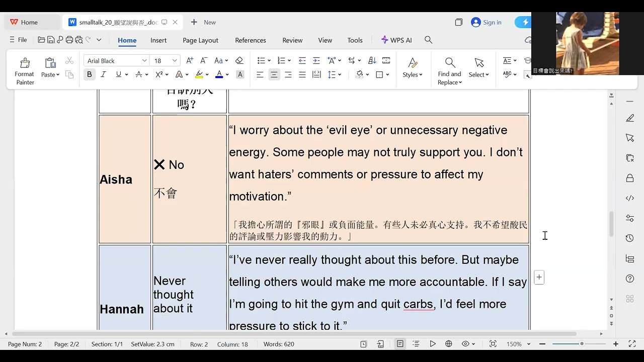The height and width of the screenshot is (362, 644).
Task: Click the web layout globe icon in status bar
Action: coord(449,344)
